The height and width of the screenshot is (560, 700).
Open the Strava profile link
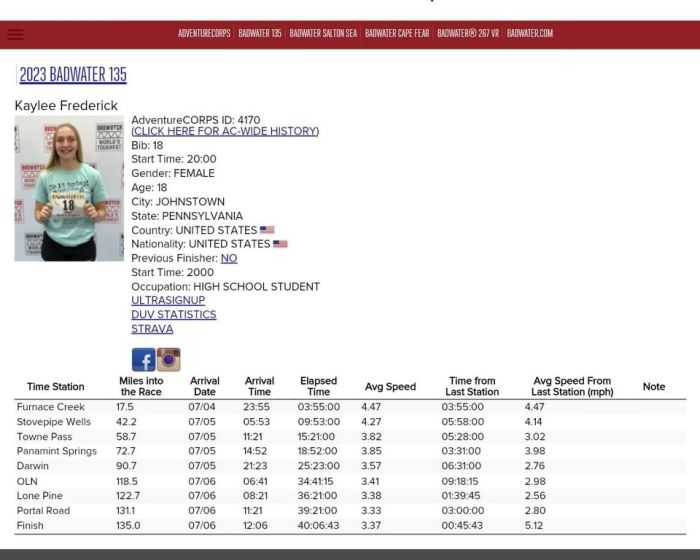(152, 328)
